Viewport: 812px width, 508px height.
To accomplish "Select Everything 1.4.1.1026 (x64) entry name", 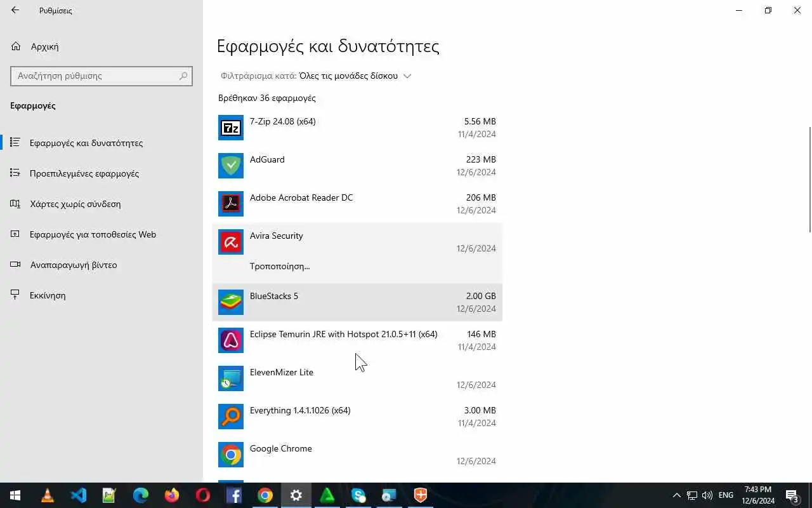I will [x=300, y=410].
